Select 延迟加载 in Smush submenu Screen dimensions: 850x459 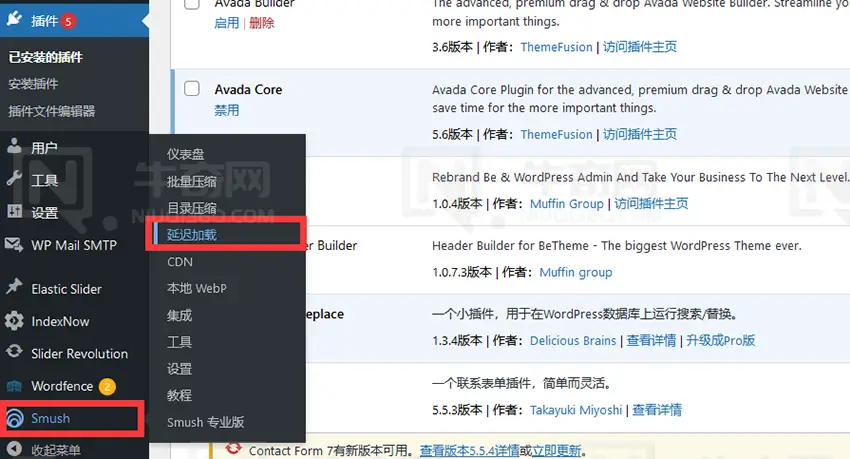pyautogui.click(x=191, y=235)
